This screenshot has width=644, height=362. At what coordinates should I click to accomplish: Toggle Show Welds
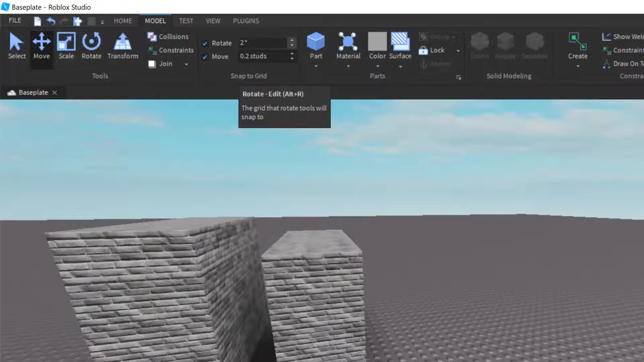pyautogui.click(x=623, y=37)
